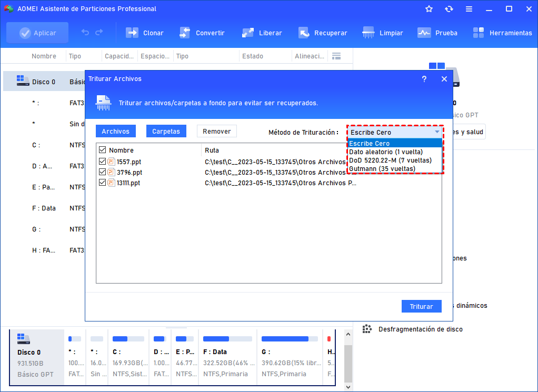Select the Escribe Cero list option
Image resolution: width=538 pixels, height=392 pixels.
point(370,143)
